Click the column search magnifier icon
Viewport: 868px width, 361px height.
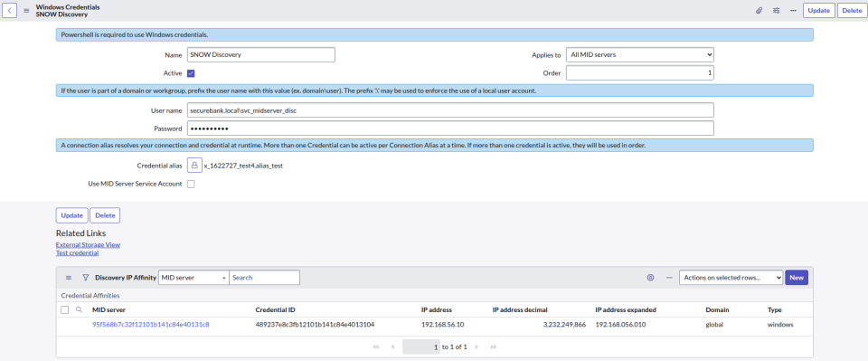79,310
